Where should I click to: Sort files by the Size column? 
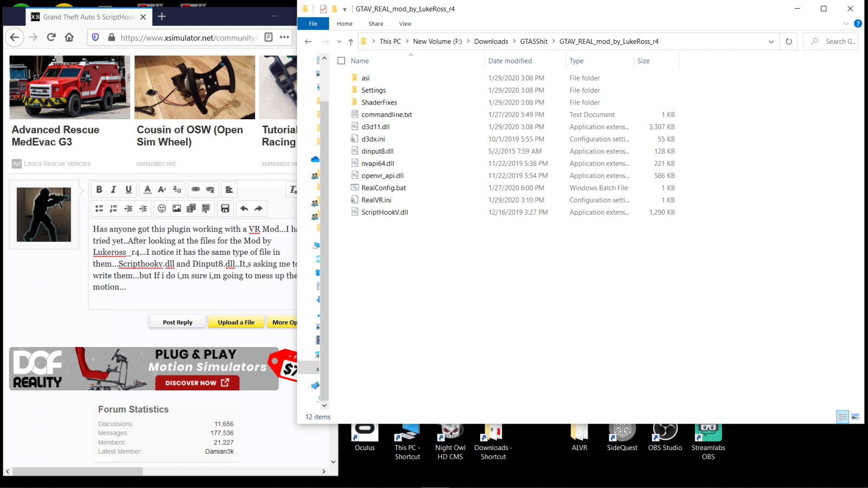643,61
